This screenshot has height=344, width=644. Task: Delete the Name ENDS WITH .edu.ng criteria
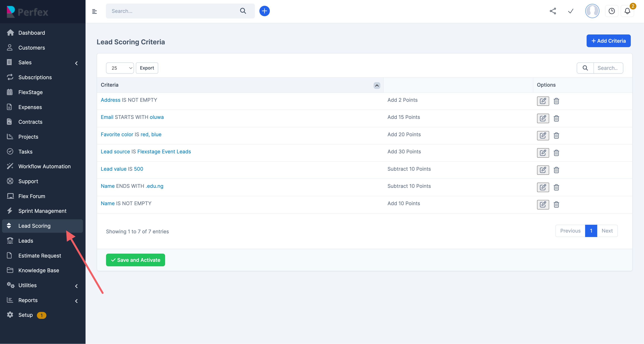(x=556, y=187)
